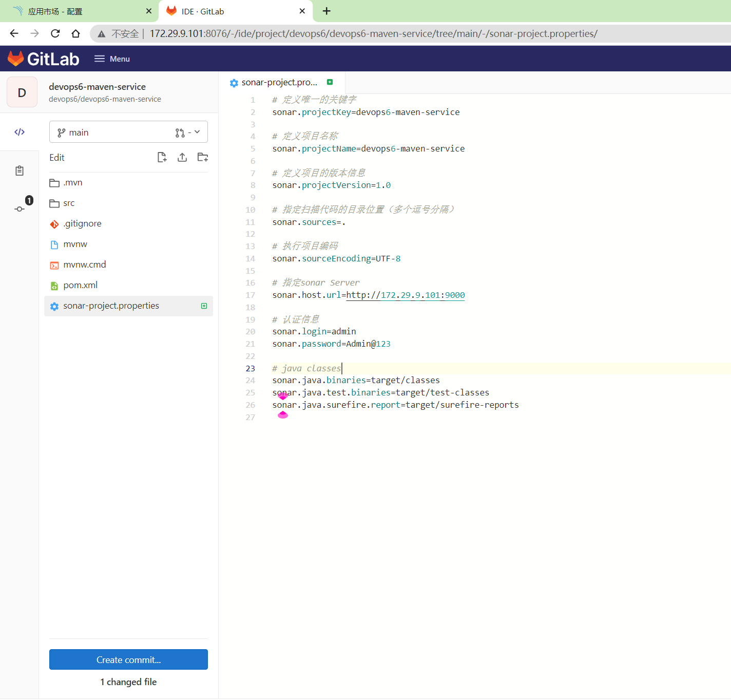Click the sonar.java.surefire.report line

point(396,405)
